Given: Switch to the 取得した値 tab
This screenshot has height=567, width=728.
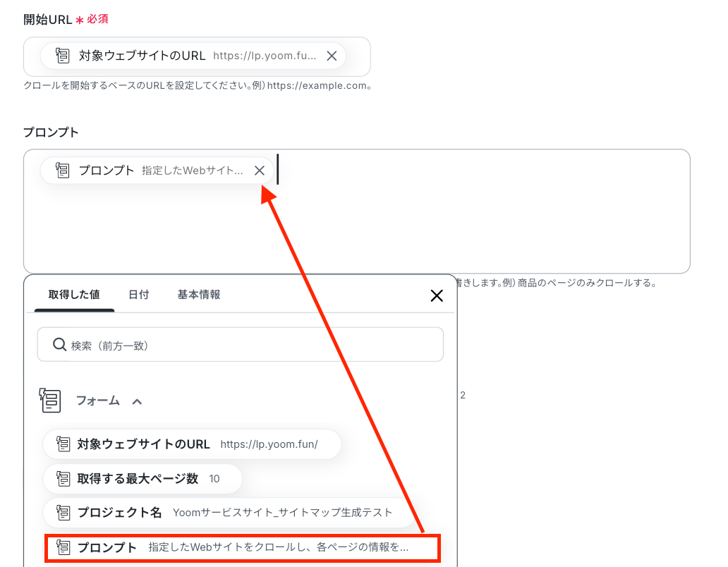Looking at the screenshot, I should (74, 295).
